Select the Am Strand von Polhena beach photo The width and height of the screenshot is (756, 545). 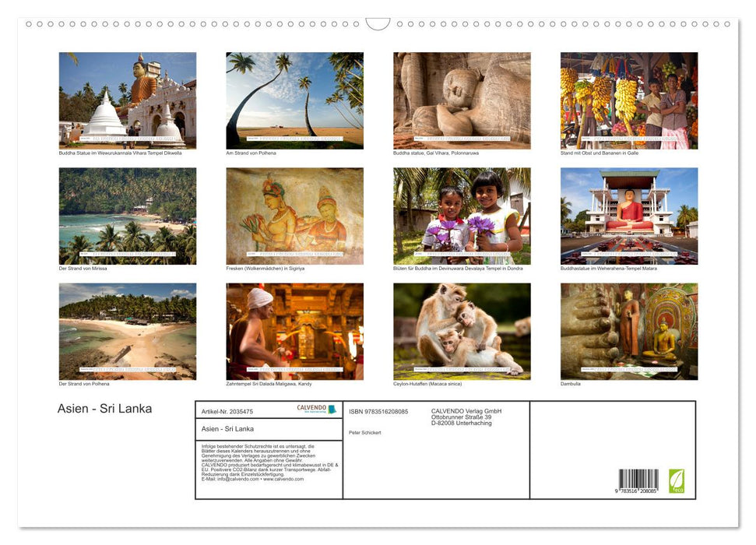pos(294,100)
